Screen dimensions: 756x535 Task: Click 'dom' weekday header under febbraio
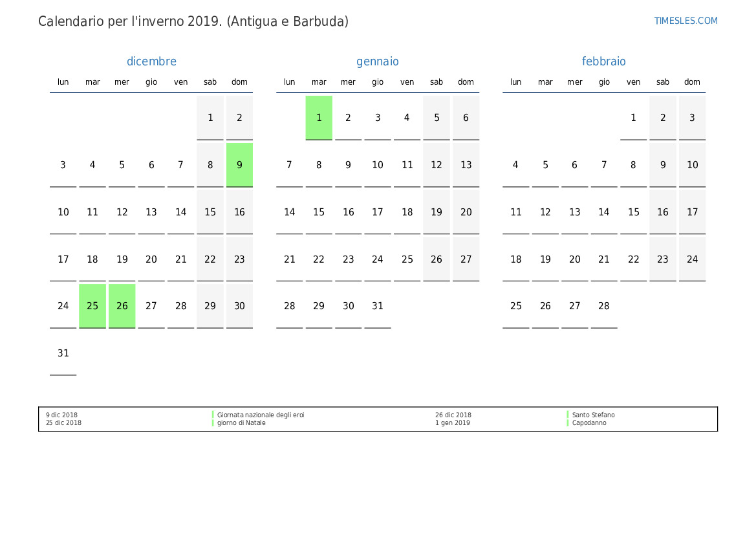click(x=692, y=82)
